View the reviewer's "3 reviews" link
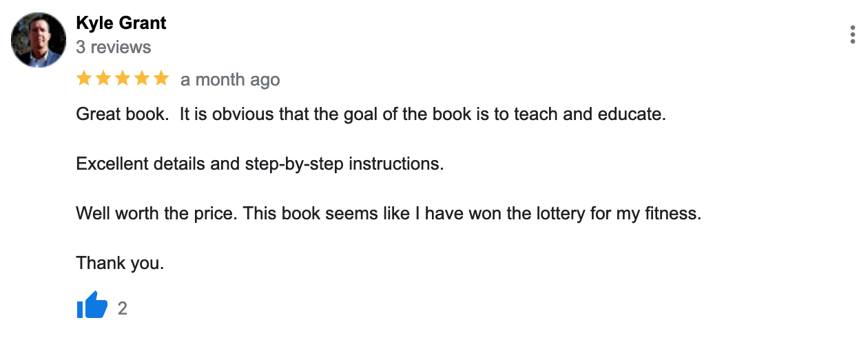This screenshot has height=338, width=868. tap(114, 47)
